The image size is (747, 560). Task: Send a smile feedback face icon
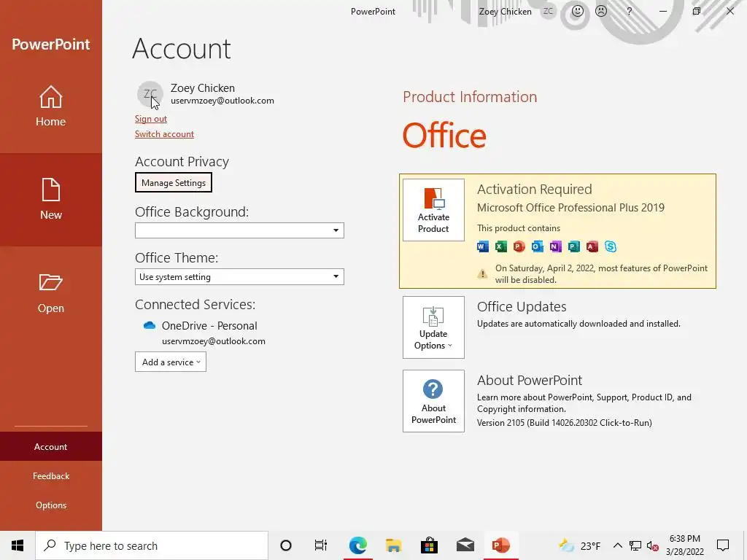click(578, 11)
